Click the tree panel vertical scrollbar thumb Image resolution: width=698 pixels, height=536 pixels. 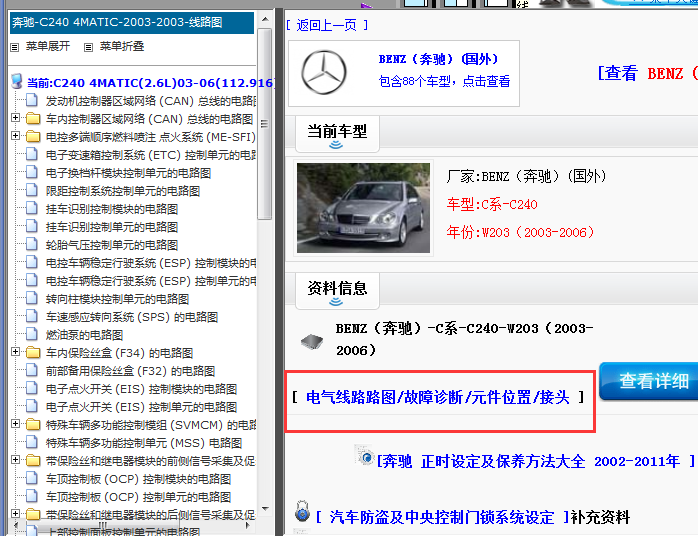point(265,124)
